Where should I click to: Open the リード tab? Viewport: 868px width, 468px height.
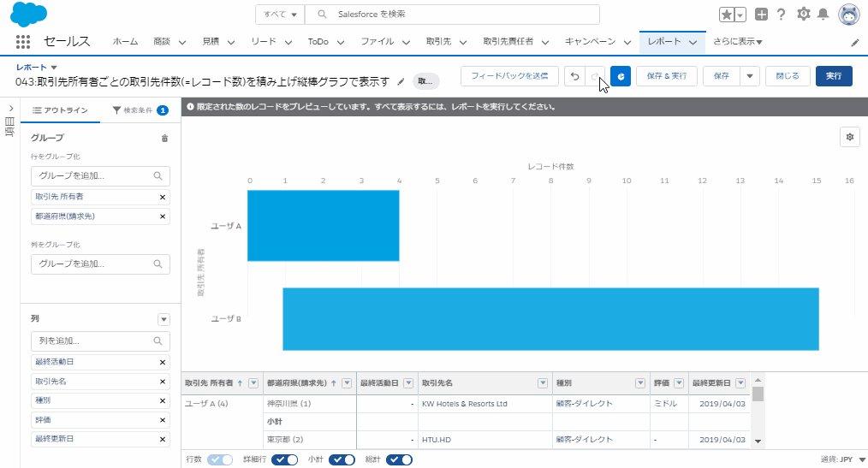pyautogui.click(x=263, y=41)
